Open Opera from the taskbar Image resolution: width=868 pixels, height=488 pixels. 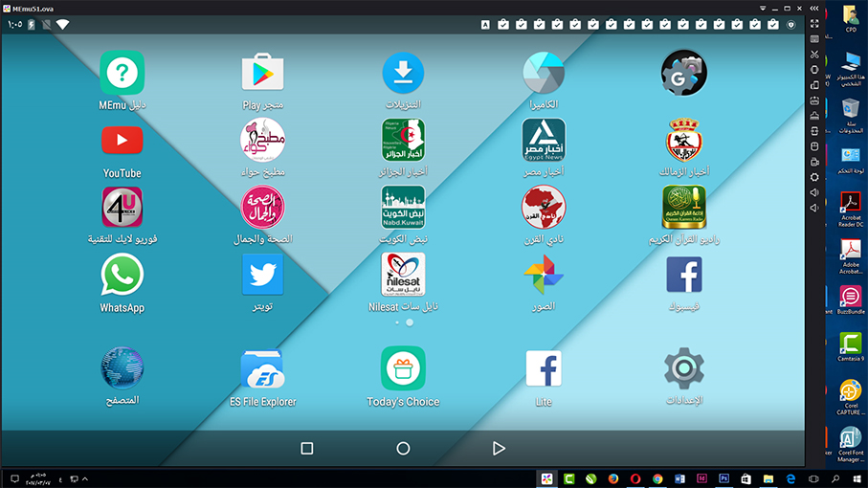click(634, 478)
